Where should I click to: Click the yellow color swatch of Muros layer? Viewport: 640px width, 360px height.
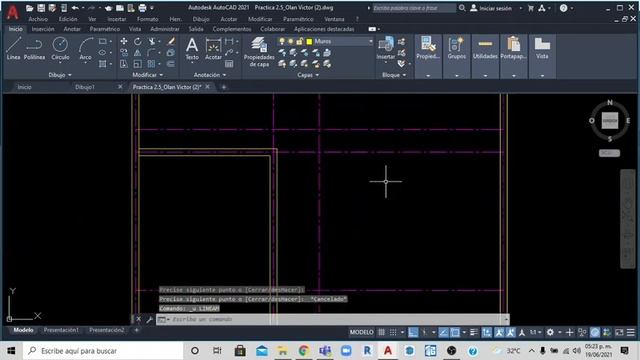[309, 41]
